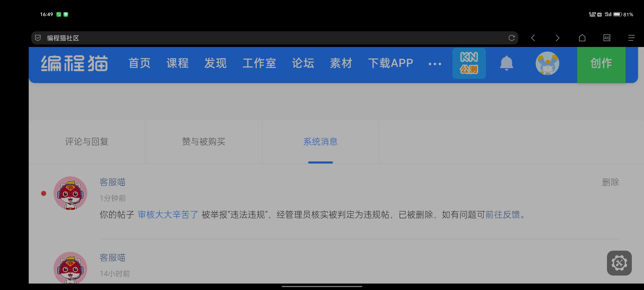
Task: Tap the battery 81% status indicator
Action: (623, 15)
